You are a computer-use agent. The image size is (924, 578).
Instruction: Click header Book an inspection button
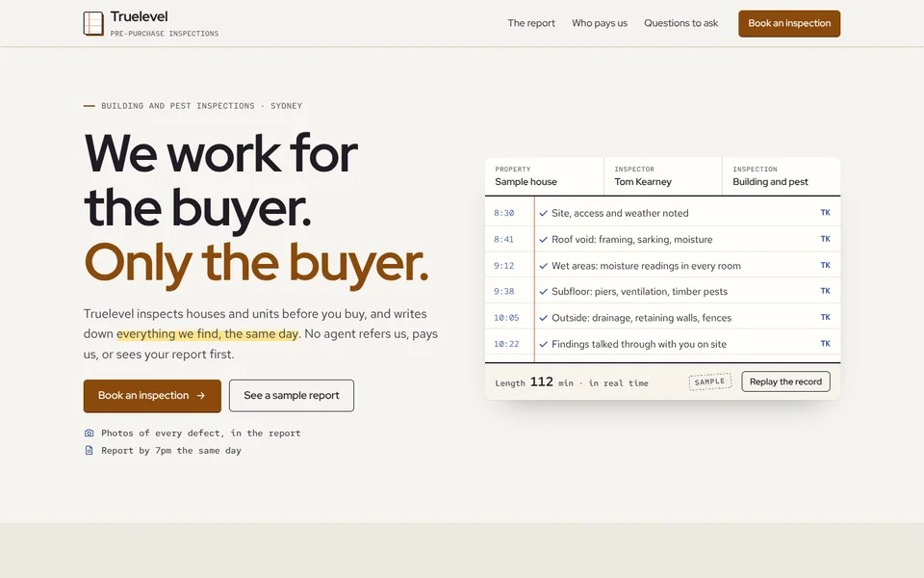click(789, 23)
